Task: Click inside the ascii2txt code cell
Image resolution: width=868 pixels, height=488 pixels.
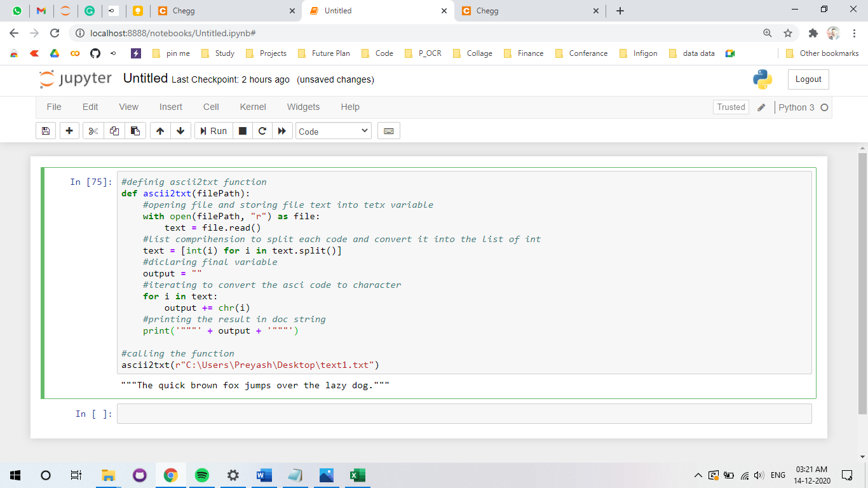Action: tap(464, 273)
